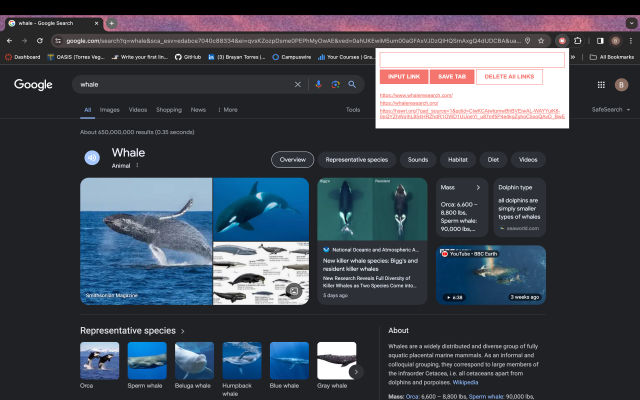Open a new tab with the plus icon
This screenshot has width=640, height=400.
coord(111,23)
